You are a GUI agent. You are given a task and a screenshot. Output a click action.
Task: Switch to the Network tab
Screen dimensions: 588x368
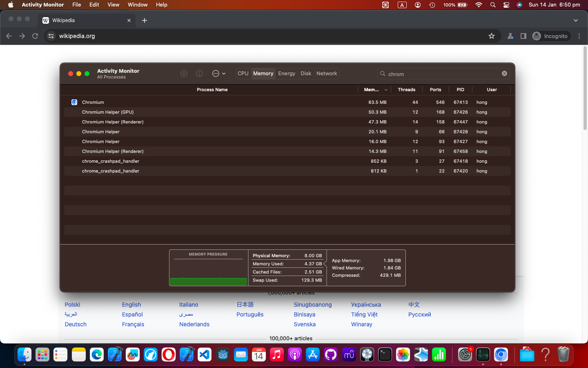(327, 74)
